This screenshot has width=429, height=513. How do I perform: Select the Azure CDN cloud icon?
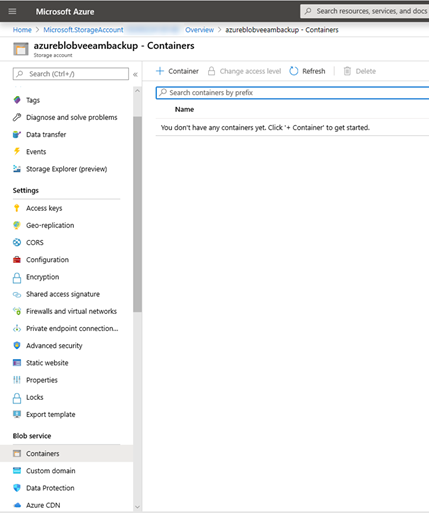pos(17,505)
